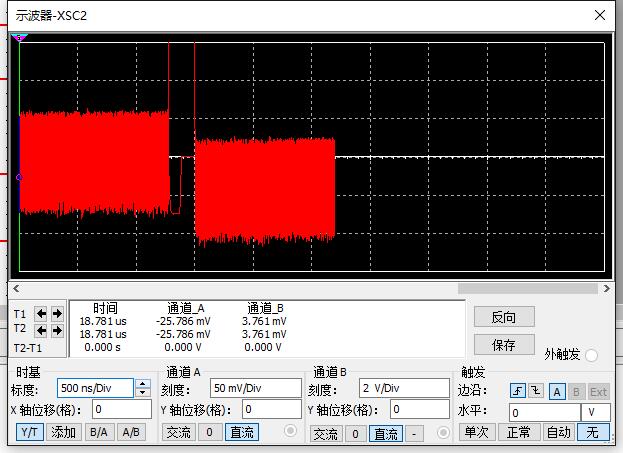623x453 pixels.
Task: Decrease timebase scale with down stepper
Action: click(143, 393)
